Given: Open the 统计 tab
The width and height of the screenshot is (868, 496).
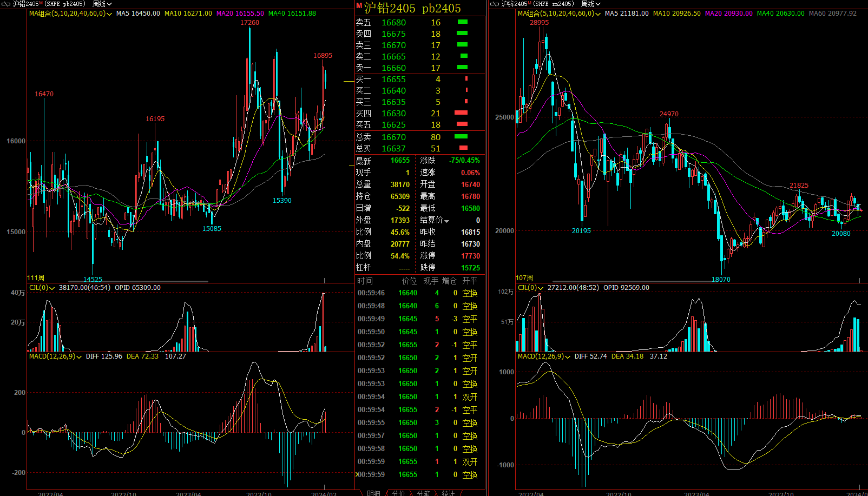Looking at the screenshot, I should 448,493.
